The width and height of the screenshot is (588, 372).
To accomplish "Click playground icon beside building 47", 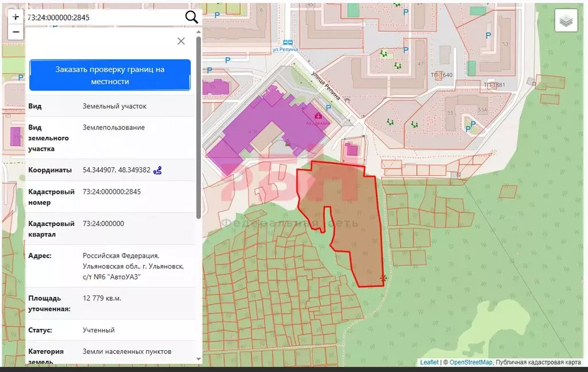I will [397, 66].
